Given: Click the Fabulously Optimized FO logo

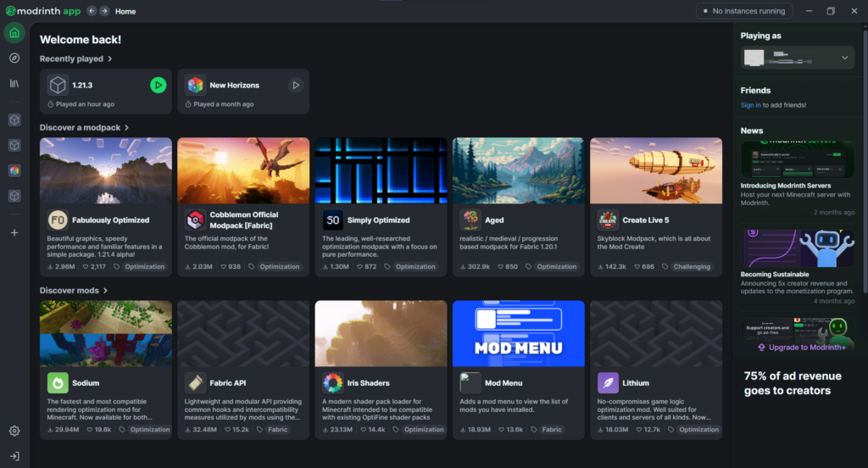Looking at the screenshot, I should pyautogui.click(x=58, y=220).
